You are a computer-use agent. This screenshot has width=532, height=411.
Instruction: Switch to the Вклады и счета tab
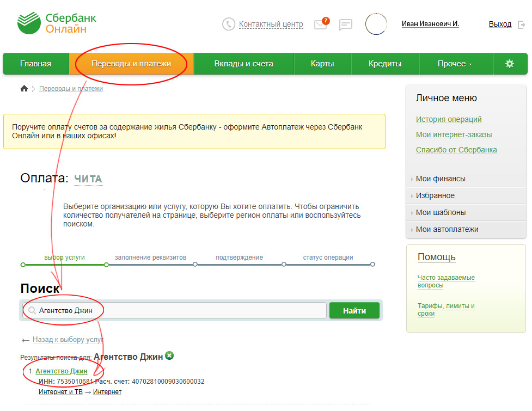tap(243, 63)
